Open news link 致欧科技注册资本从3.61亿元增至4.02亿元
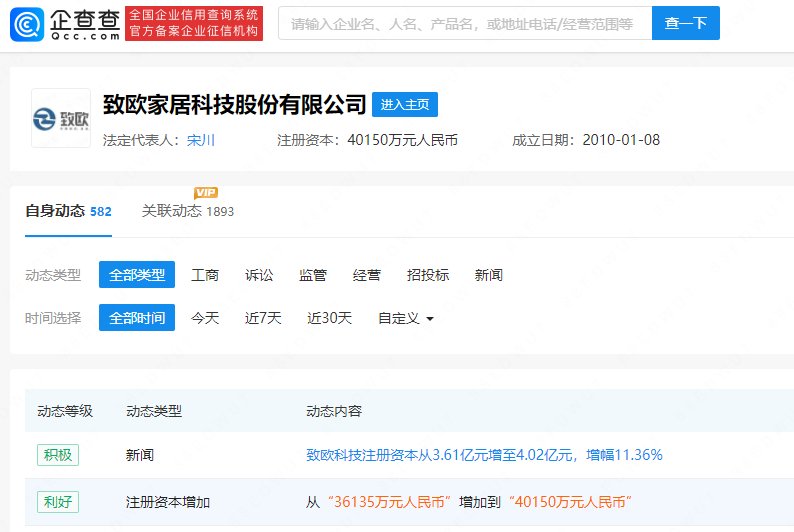The height and width of the screenshot is (532, 794). [x=484, y=455]
